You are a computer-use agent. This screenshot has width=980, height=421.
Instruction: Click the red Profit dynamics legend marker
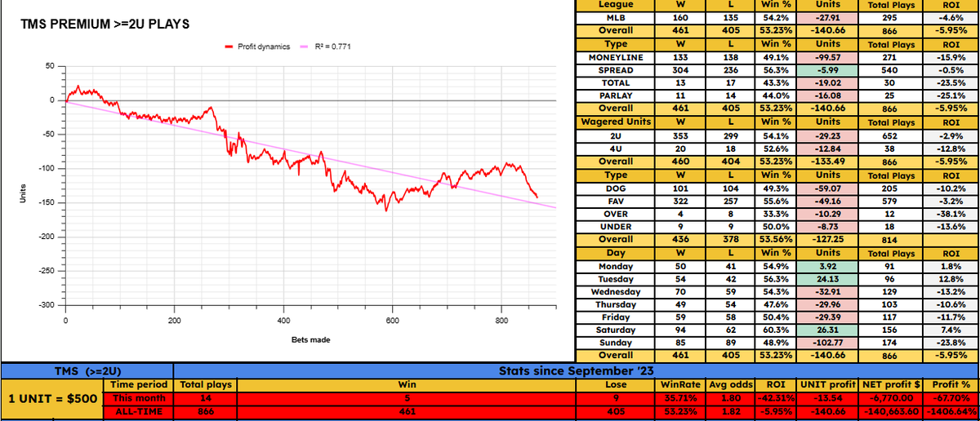click(x=228, y=47)
